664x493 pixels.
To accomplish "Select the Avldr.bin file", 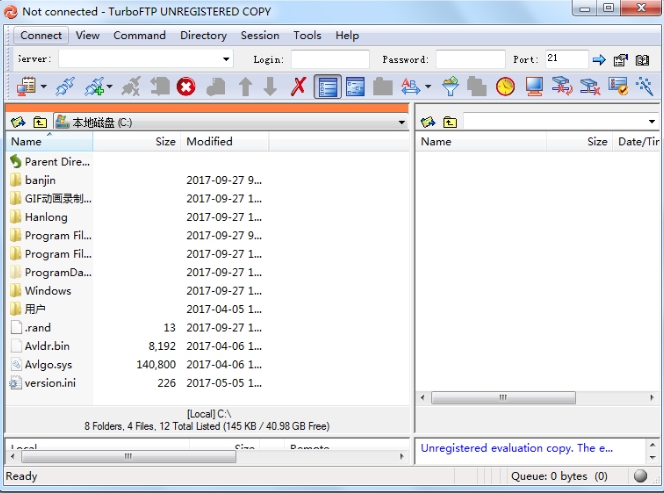I will click(x=40, y=346).
